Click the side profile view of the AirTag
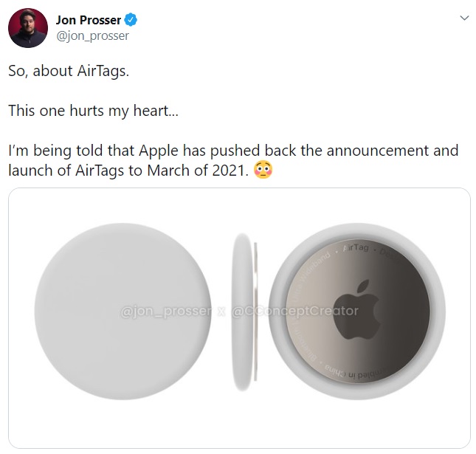 point(244,310)
